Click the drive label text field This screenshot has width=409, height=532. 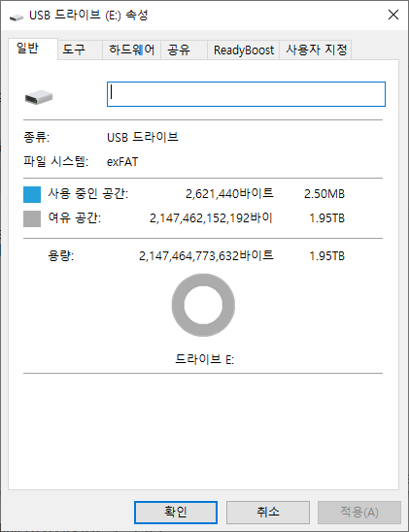pos(246,94)
